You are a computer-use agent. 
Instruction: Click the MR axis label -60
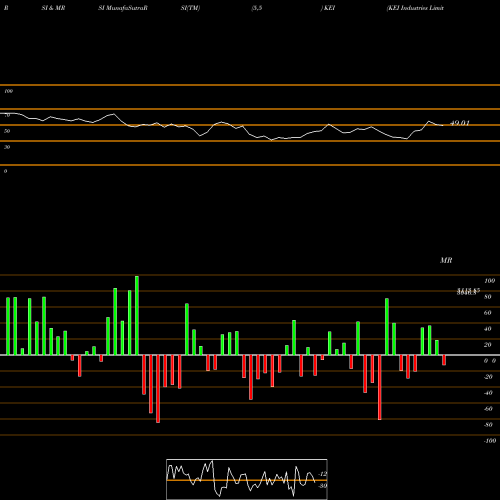[x=488, y=409]
